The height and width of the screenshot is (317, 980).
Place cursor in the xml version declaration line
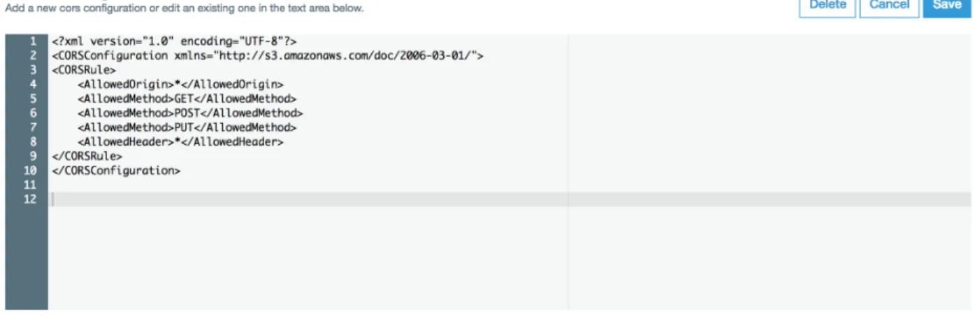174,41
